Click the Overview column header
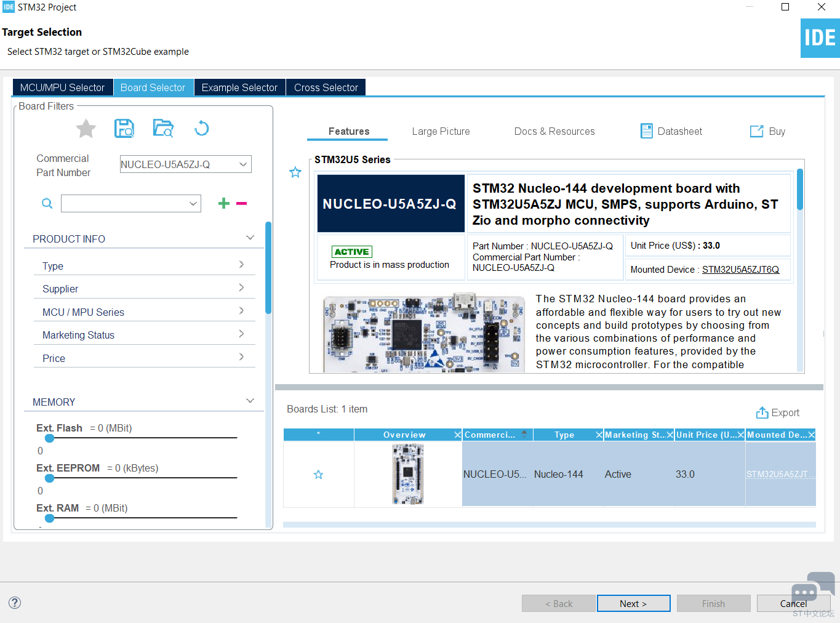 tap(404, 435)
